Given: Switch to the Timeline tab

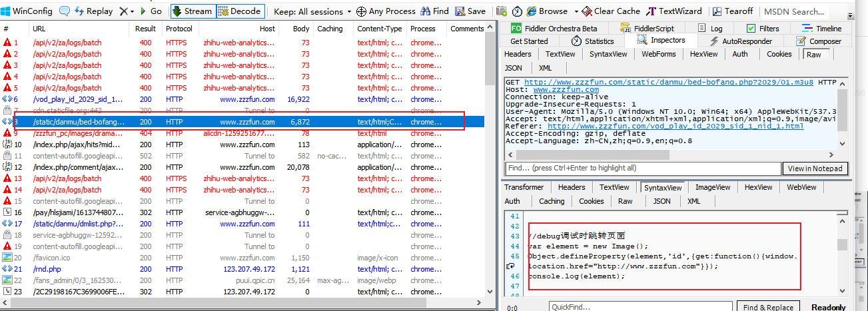Looking at the screenshot, I should (821, 29).
